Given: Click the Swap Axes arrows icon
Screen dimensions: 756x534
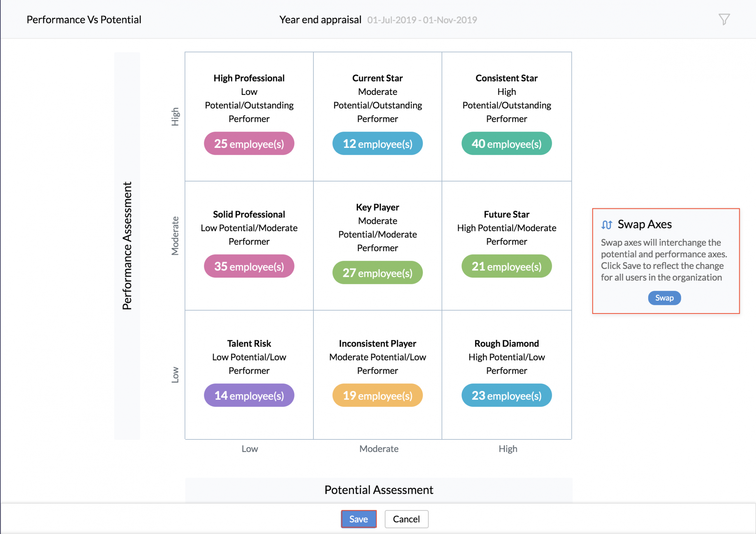Looking at the screenshot, I should [607, 224].
